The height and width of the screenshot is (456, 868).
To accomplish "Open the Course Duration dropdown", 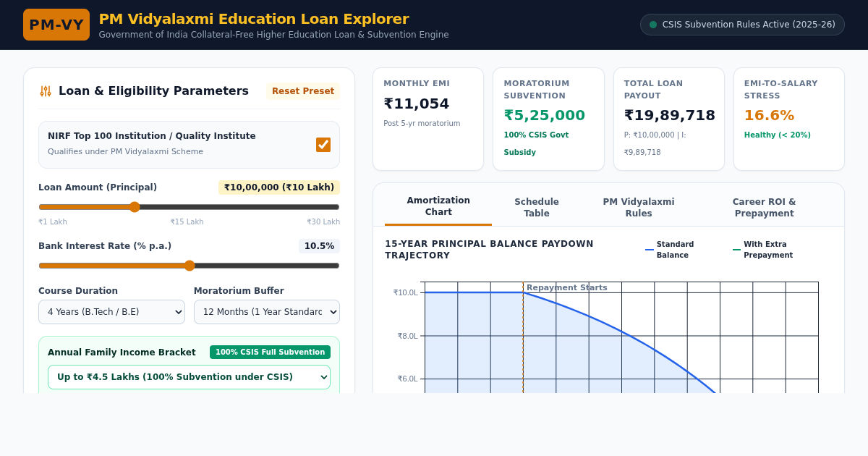I will 111,312.
